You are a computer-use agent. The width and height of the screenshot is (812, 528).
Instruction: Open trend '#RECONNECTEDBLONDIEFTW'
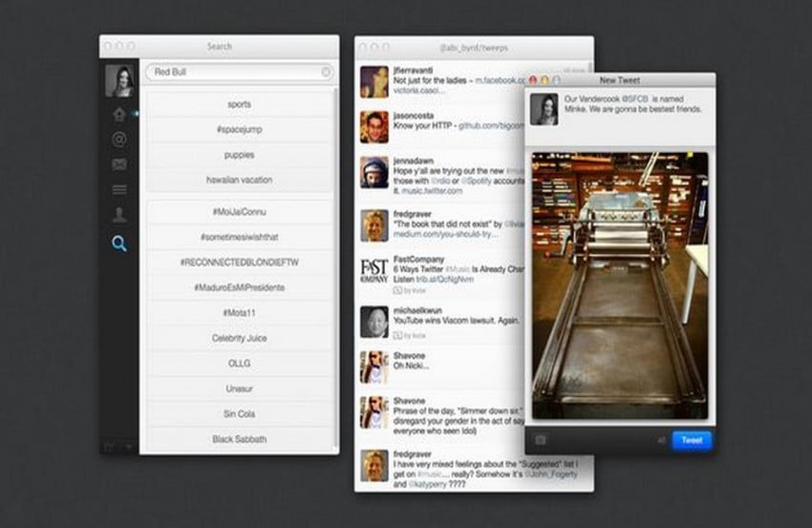[x=239, y=263]
